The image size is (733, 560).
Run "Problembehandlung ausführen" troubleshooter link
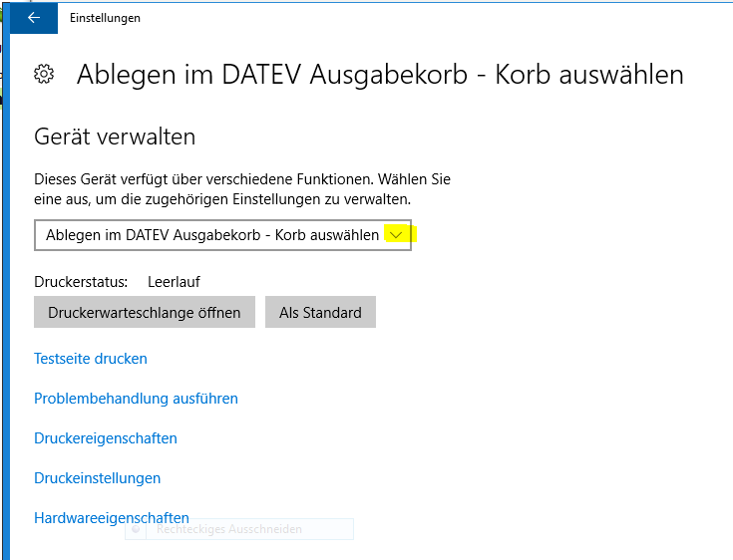[x=136, y=399]
